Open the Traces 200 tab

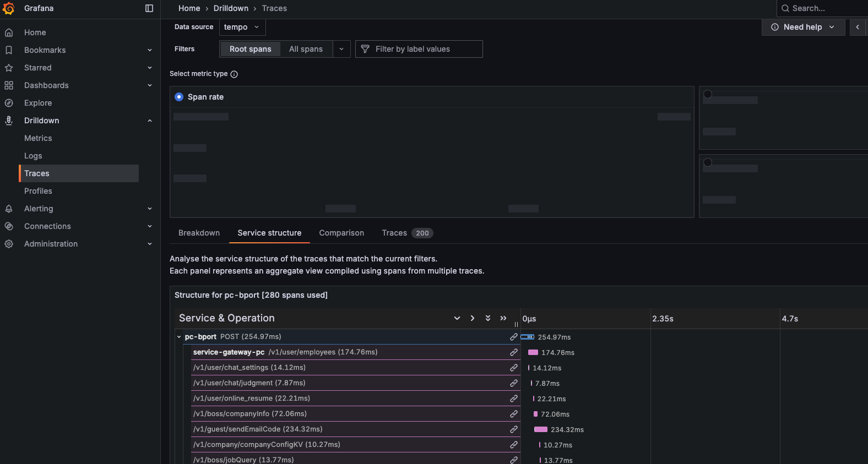(x=406, y=233)
